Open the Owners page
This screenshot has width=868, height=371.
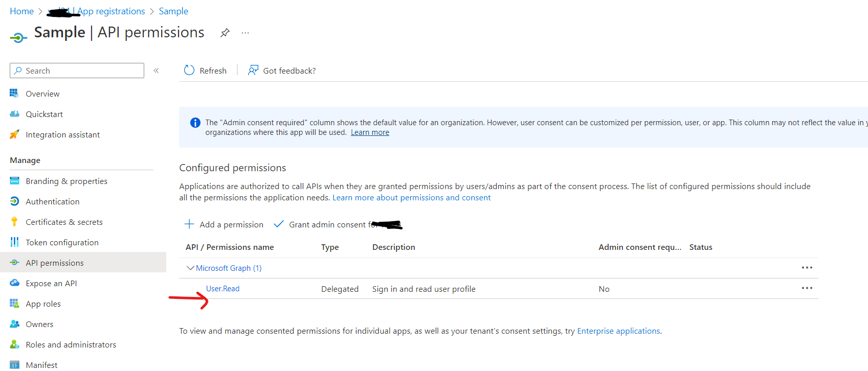point(39,324)
